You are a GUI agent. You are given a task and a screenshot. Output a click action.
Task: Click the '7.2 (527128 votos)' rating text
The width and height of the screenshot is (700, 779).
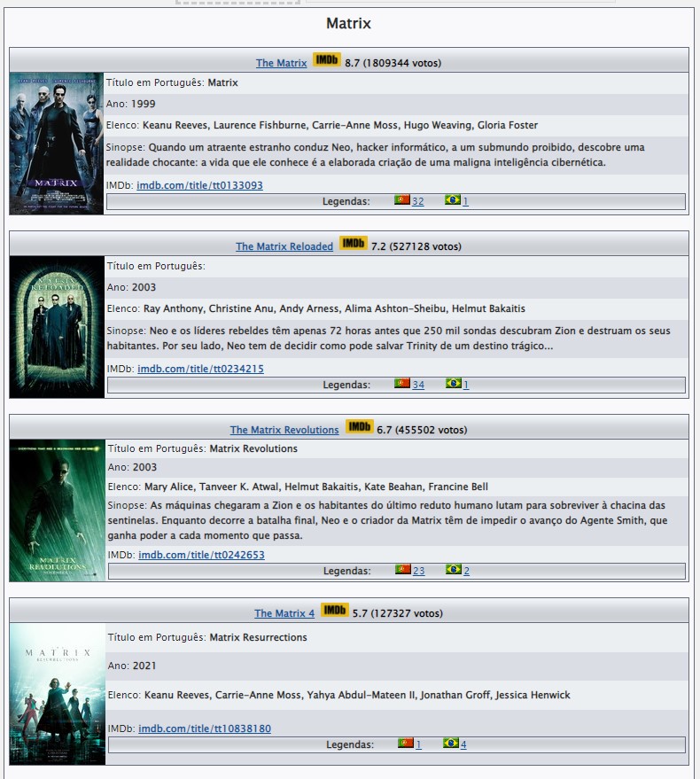point(416,246)
